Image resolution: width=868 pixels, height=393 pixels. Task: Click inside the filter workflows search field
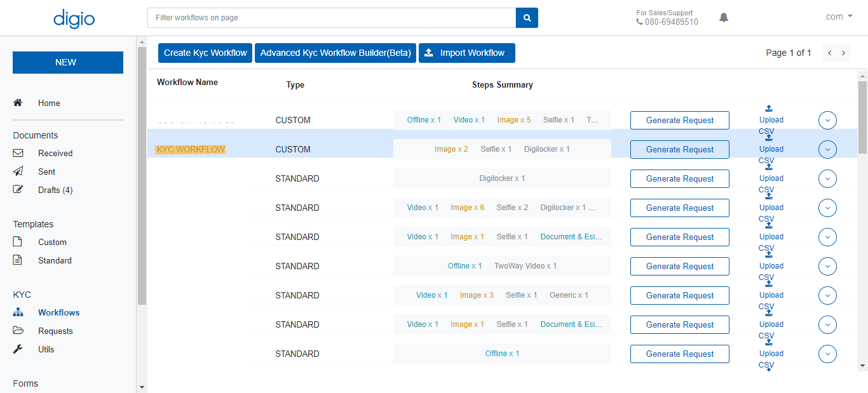click(x=330, y=17)
